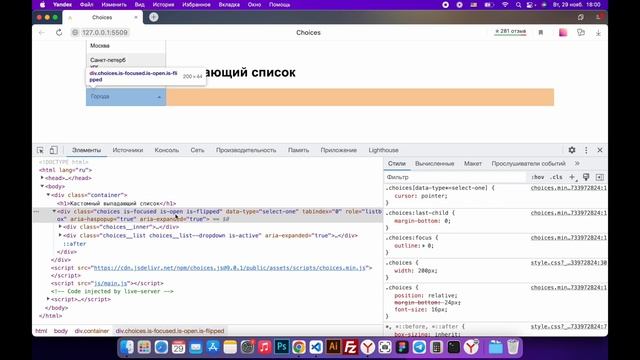Close the DevTools panel
Image resolution: width=640 pixels, height=360 pixels.
[600, 150]
